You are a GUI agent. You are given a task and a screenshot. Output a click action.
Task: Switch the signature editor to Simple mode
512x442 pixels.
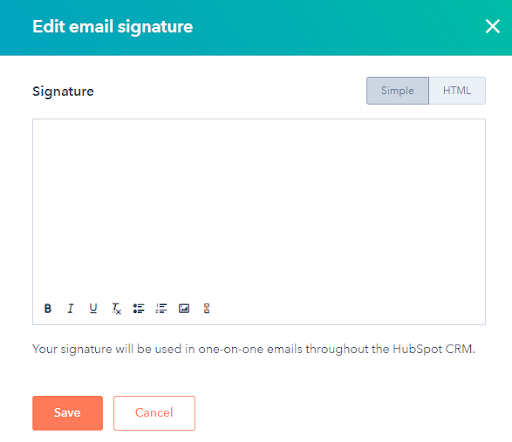click(397, 91)
